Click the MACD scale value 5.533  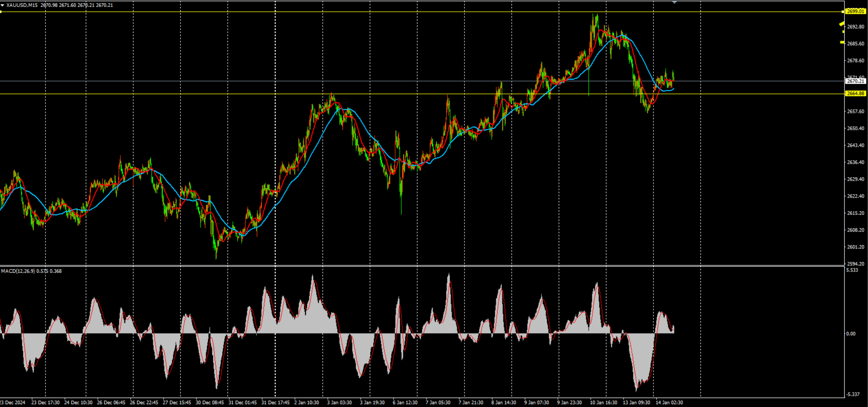(x=852, y=270)
